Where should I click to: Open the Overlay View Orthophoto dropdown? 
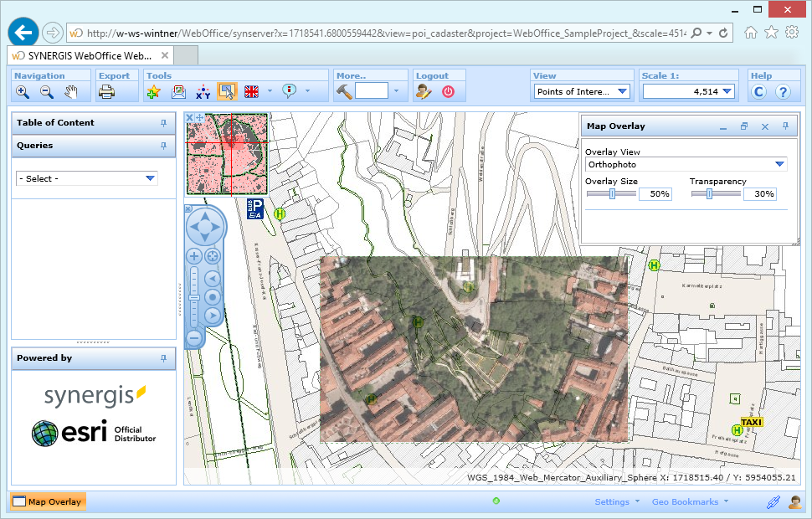point(781,164)
